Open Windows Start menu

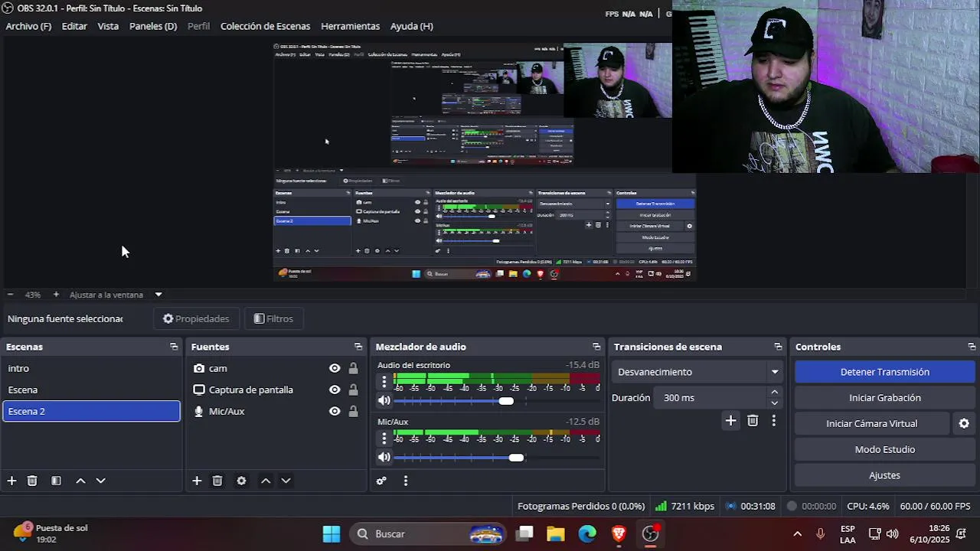pyautogui.click(x=332, y=534)
